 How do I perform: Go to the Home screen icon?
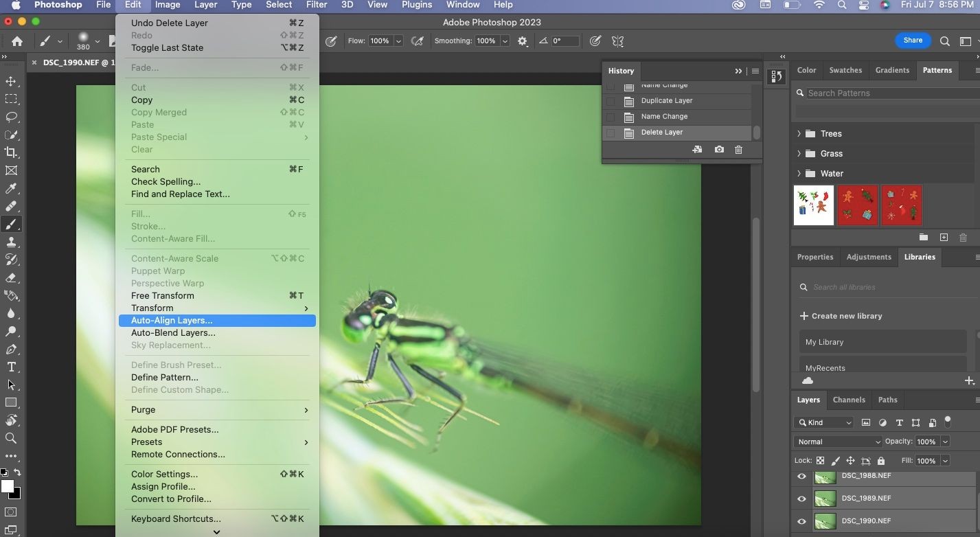pyautogui.click(x=16, y=41)
